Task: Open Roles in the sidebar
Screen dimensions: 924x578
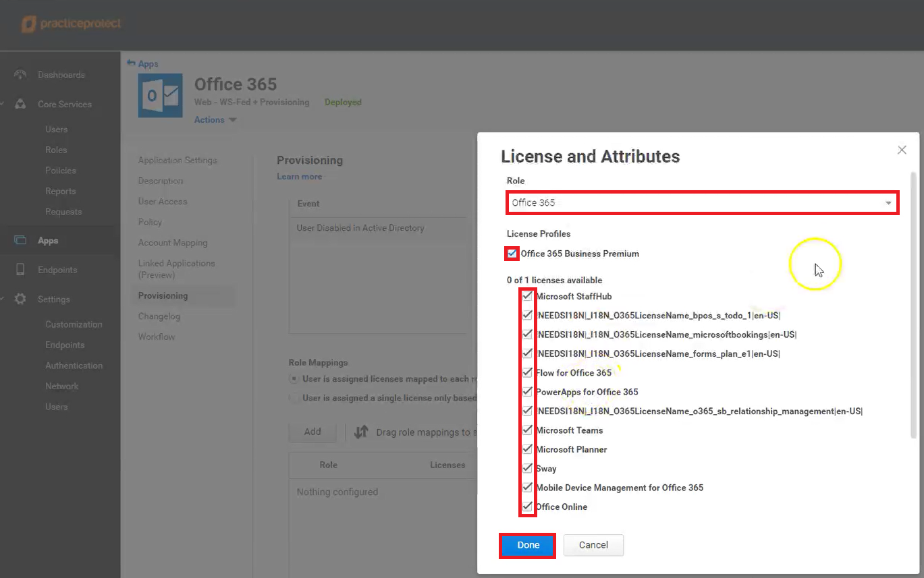Action: [x=56, y=150]
